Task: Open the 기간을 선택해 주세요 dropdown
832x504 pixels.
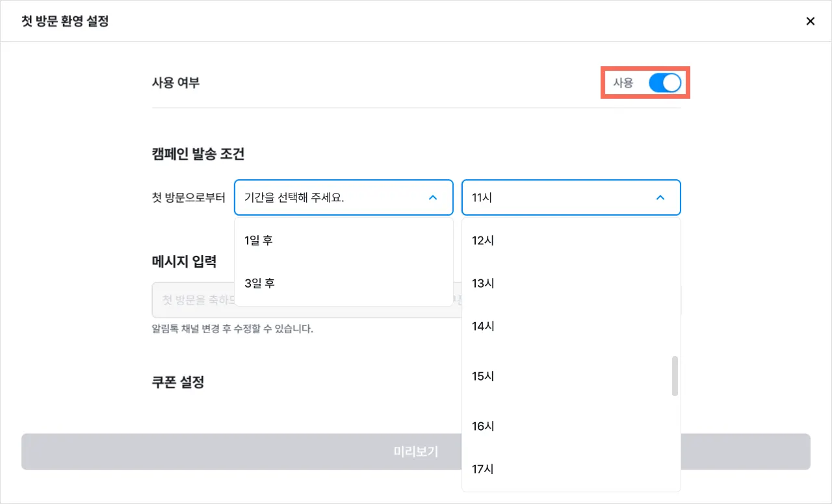Action: pyautogui.click(x=331, y=197)
